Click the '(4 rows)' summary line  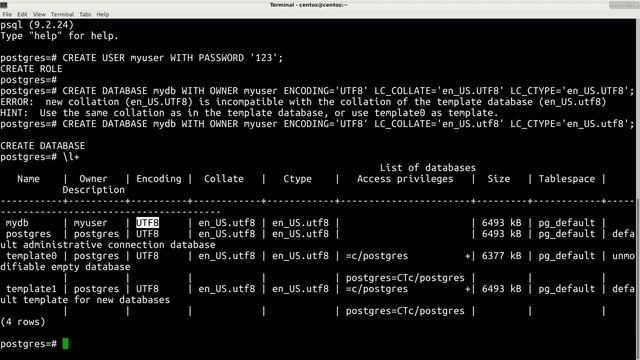click(x=23, y=322)
